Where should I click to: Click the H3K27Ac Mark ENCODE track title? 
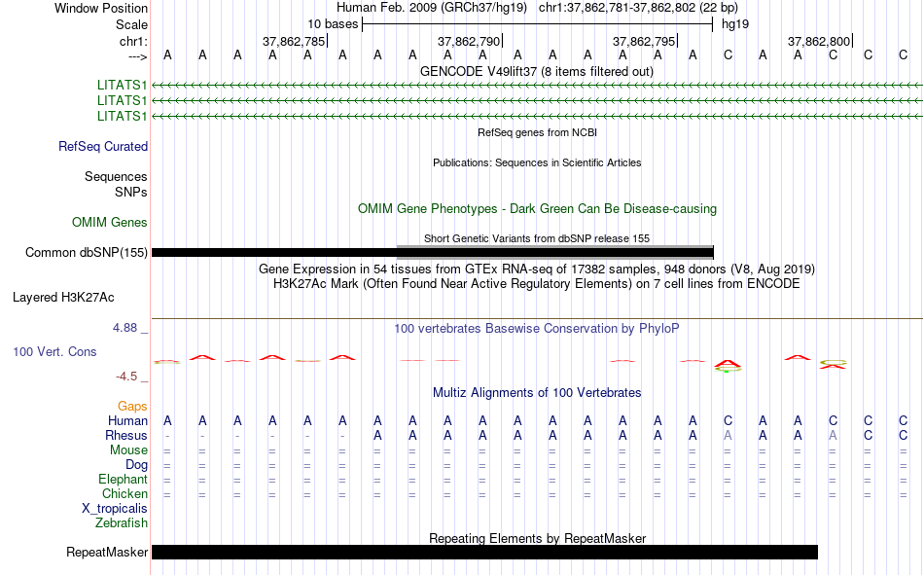(537, 284)
